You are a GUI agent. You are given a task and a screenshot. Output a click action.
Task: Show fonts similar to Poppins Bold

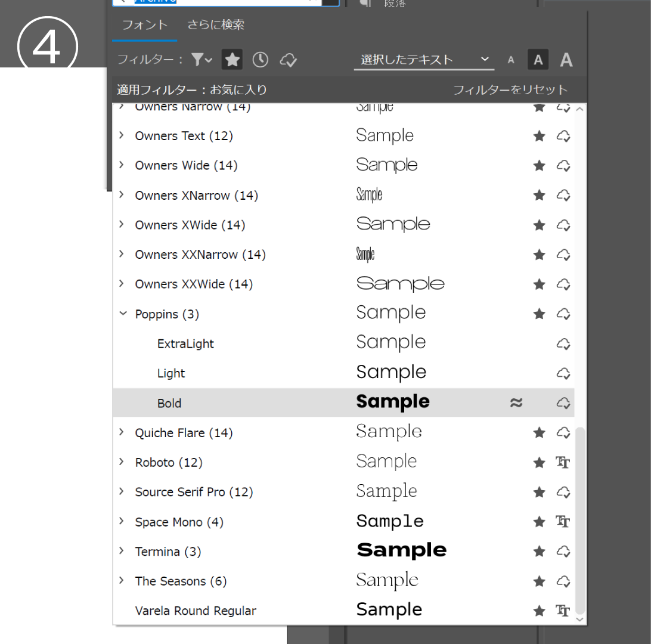click(x=516, y=402)
